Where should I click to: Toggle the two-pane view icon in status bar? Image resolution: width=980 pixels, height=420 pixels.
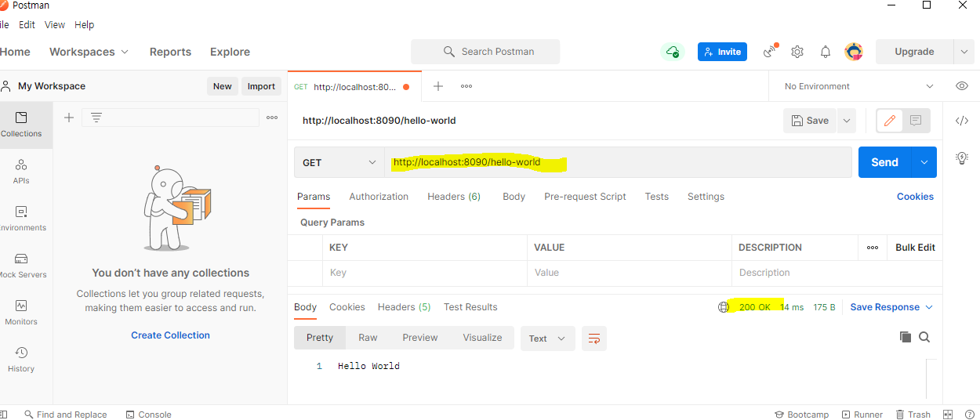[948, 415]
